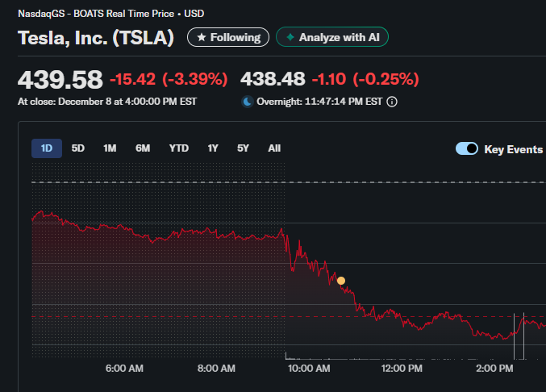546x392 pixels.
Task: Toggle the Key Events switch
Action: point(467,149)
